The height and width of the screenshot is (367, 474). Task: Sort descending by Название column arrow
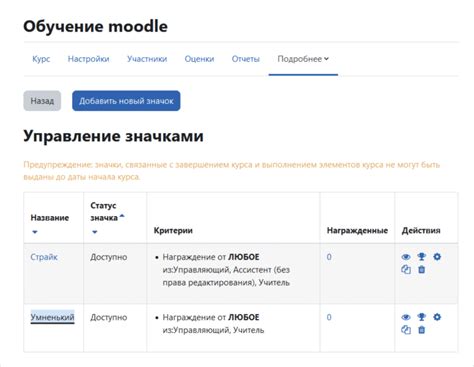[35, 232]
